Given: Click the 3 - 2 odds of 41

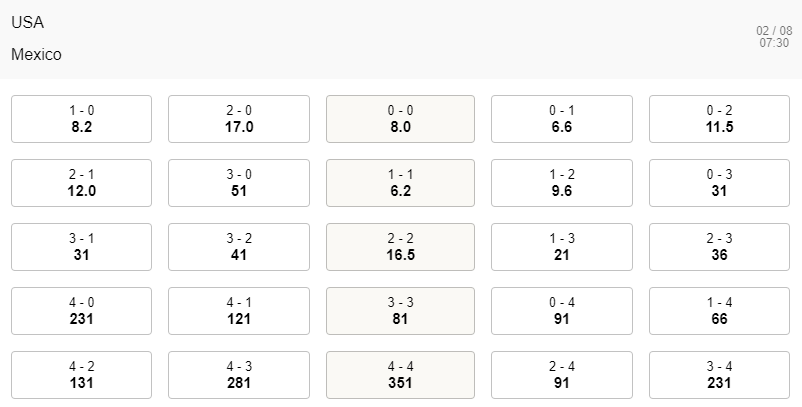Looking at the screenshot, I should [x=239, y=247].
